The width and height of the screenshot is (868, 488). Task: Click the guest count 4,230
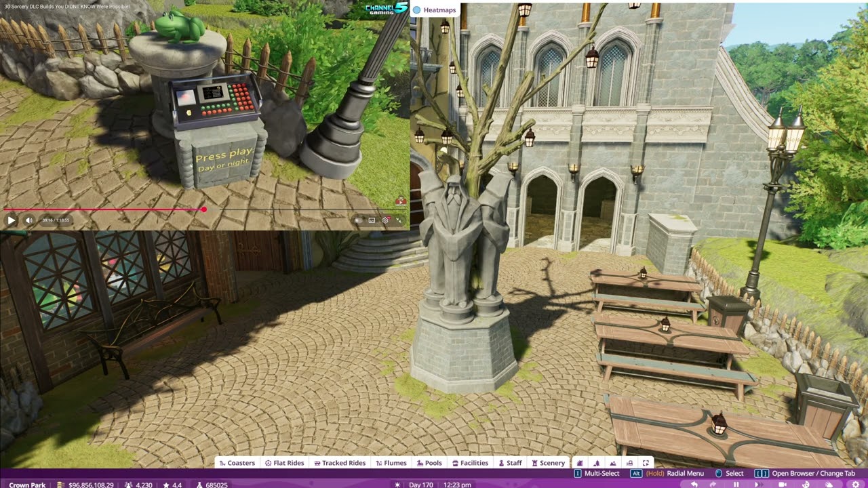point(143,485)
